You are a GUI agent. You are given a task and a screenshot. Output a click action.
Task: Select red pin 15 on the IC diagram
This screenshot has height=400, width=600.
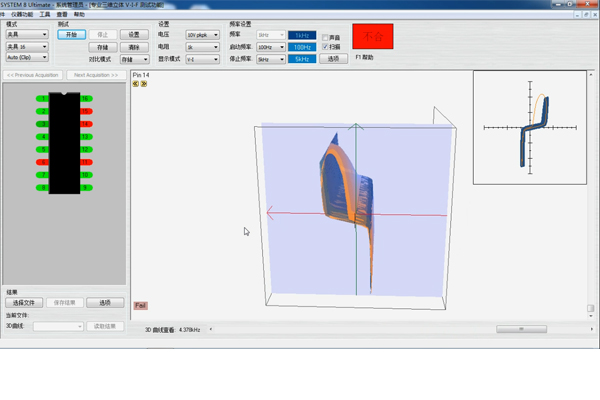(x=86, y=111)
